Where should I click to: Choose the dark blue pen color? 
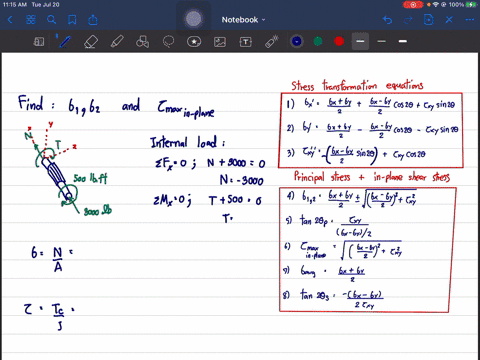tap(297, 41)
